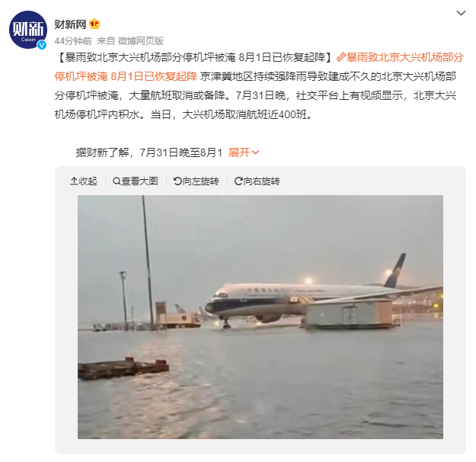The width and height of the screenshot is (476, 462).
Task: Click the clockwise rotate icon
Action: click(238, 181)
